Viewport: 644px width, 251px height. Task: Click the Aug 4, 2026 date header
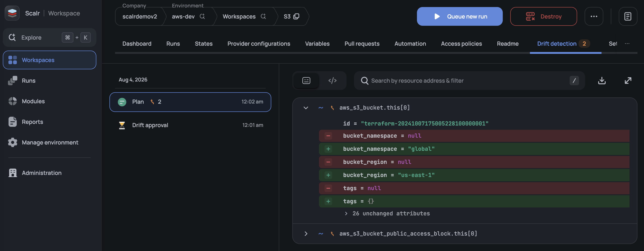pos(133,80)
